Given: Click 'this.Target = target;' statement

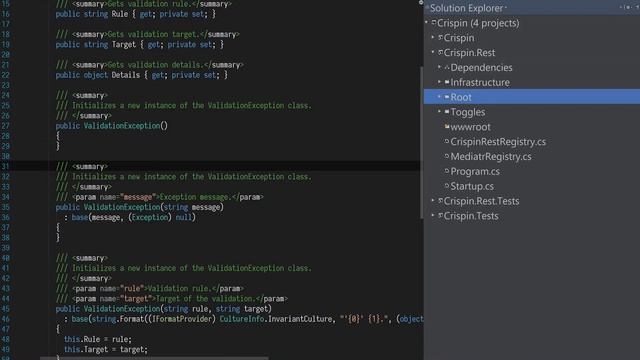Looking at the screenshot, I should 106,350.
